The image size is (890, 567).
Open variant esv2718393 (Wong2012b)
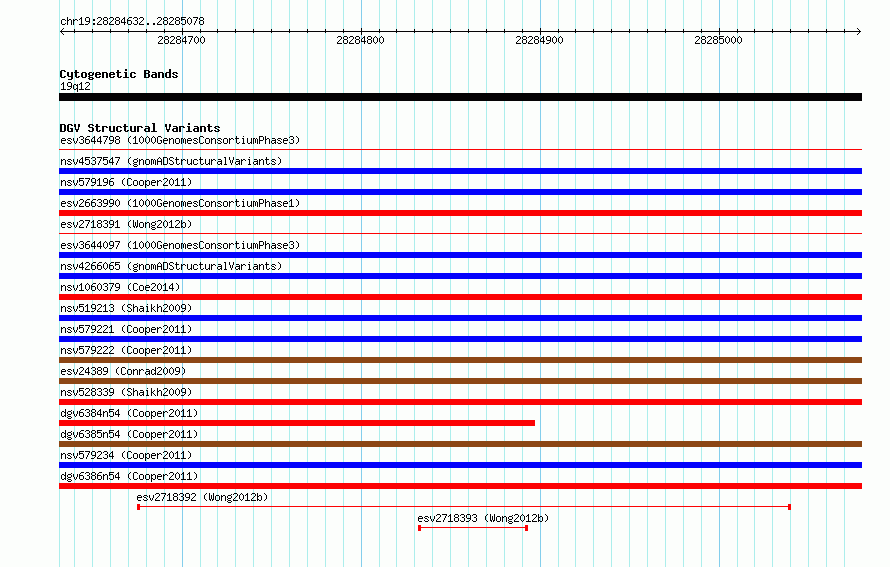point(483,518)
